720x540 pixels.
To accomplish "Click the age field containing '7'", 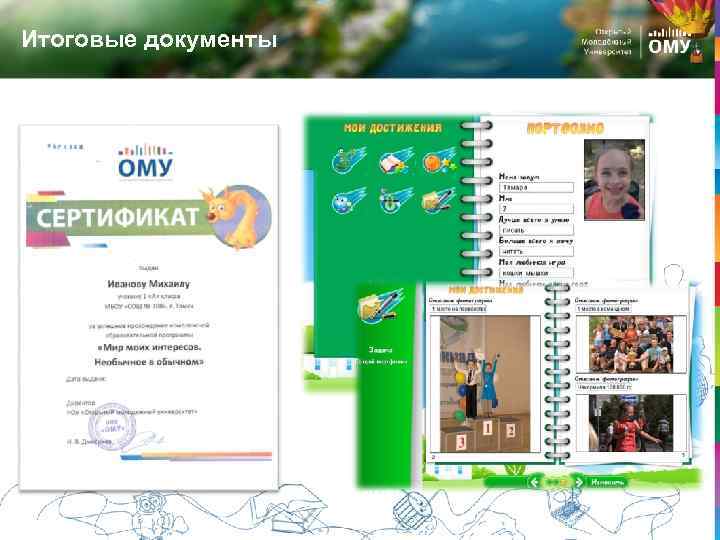I will pos(536,208).
